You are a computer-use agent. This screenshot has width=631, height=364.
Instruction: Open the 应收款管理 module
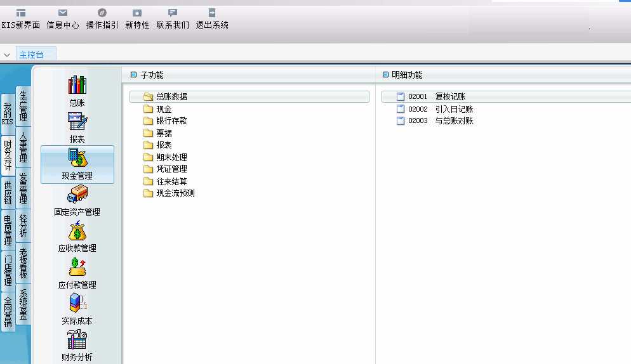(x=77, y=231)
